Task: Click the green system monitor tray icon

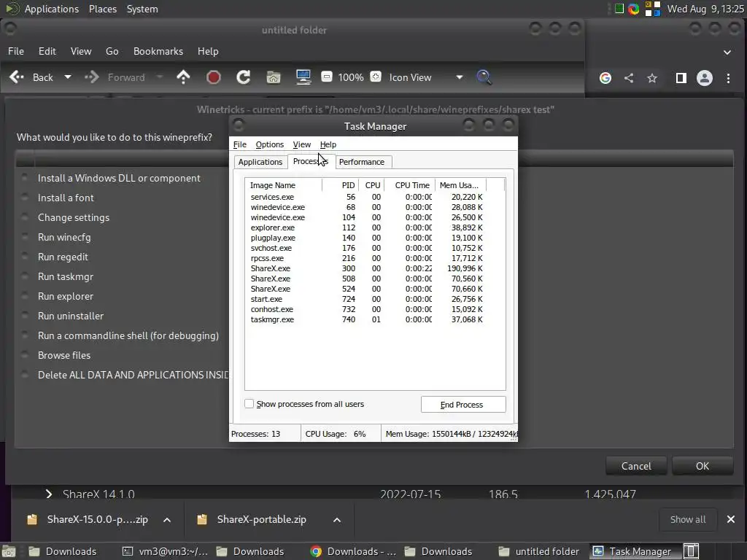Action: coord(619,9)
